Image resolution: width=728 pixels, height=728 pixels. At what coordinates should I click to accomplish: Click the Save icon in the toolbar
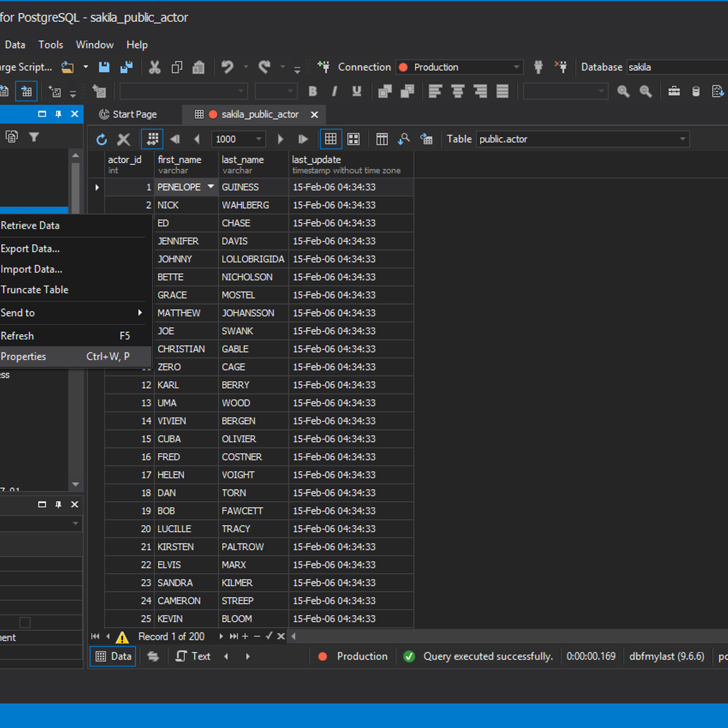(x=104, y=67)
